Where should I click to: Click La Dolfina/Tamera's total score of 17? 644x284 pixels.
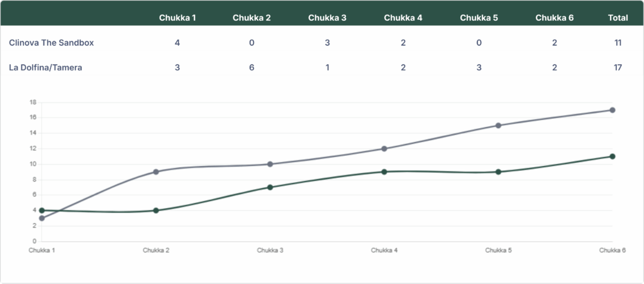tap(618, 67)
